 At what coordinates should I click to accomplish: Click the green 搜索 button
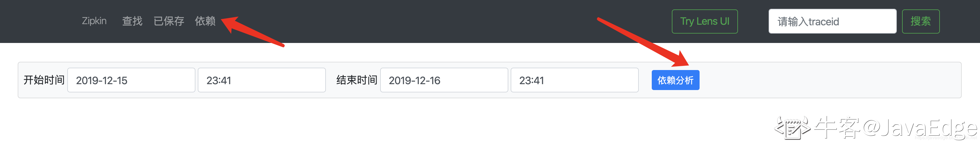[920, 21]
